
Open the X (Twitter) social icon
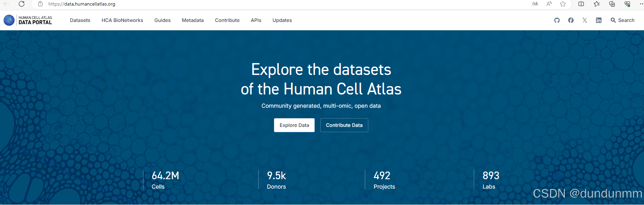pos(585,20)
